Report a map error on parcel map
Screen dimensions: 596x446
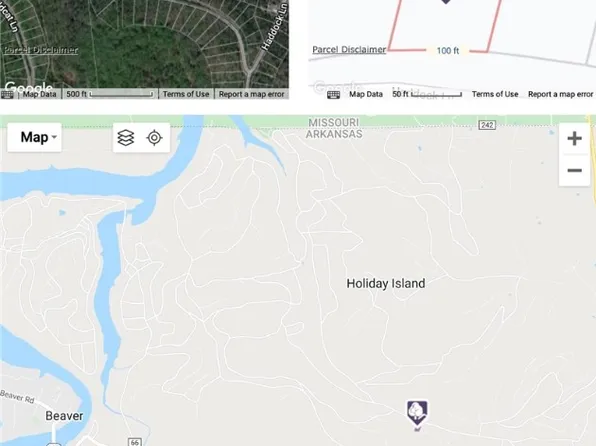560,94
